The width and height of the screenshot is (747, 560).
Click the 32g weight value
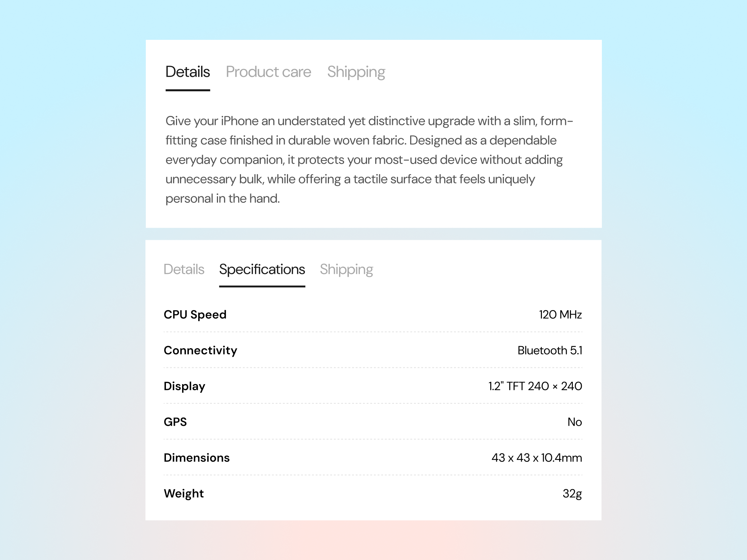pyautogui.click(x=572, y=494)
